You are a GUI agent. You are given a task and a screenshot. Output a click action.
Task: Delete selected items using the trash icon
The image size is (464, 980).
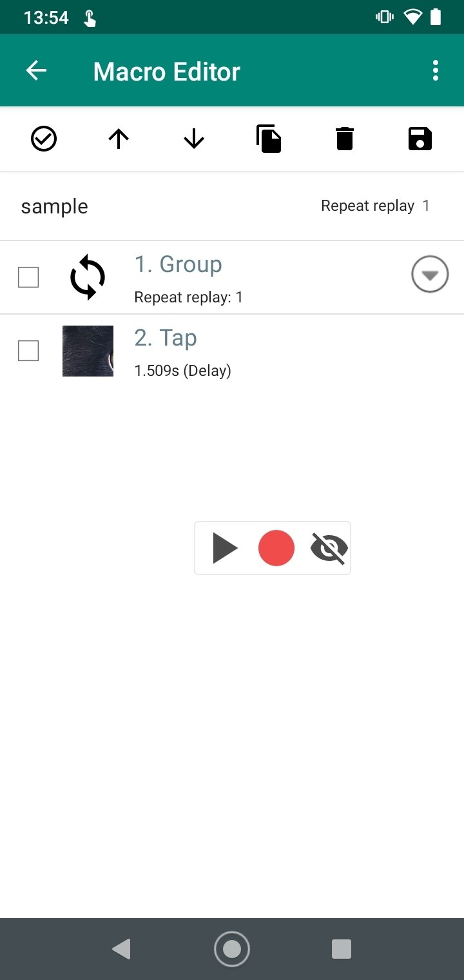(x=345, y=139)
